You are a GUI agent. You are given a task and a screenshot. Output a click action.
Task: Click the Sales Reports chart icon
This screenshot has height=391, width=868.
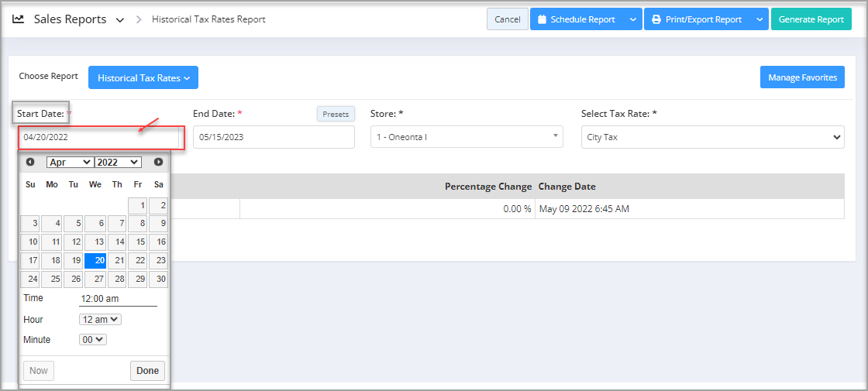tap(19, 19)
